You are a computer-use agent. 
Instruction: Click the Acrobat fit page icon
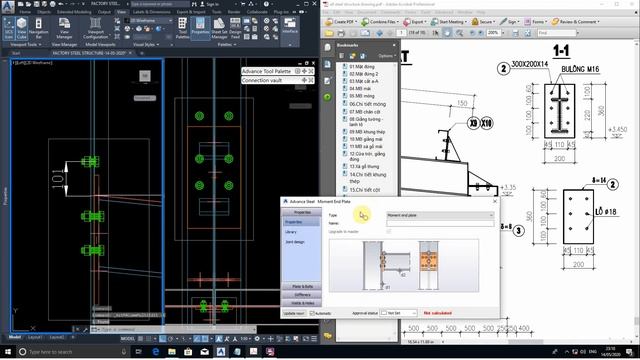[x=527, y=33]
